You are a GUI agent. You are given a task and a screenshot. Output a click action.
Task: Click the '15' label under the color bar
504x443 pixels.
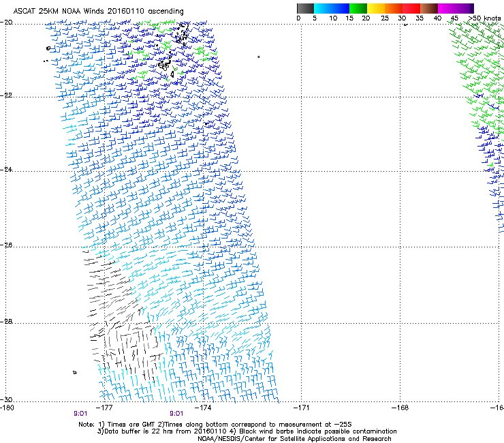349,18
